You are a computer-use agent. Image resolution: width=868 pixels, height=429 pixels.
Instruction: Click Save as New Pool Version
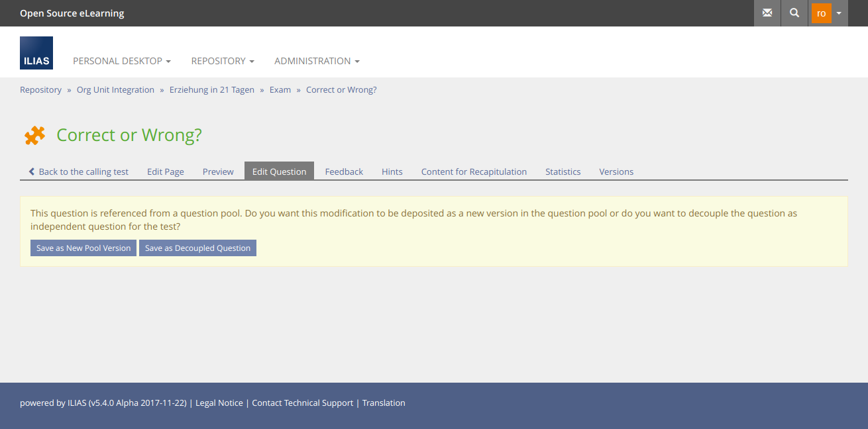83,248
